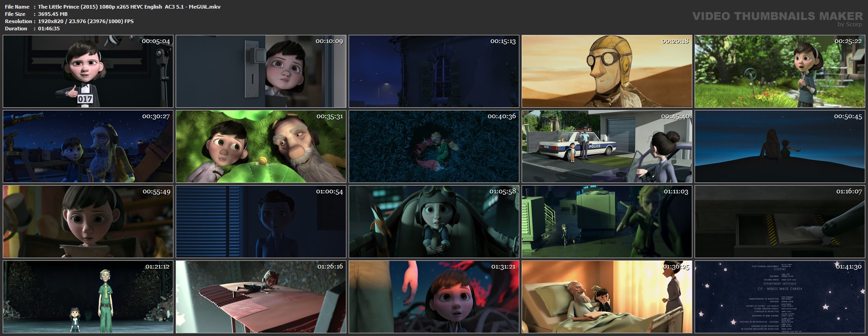
Task: Click the dark thumbnail at 01:16:07
Action: tap(780, 221)
